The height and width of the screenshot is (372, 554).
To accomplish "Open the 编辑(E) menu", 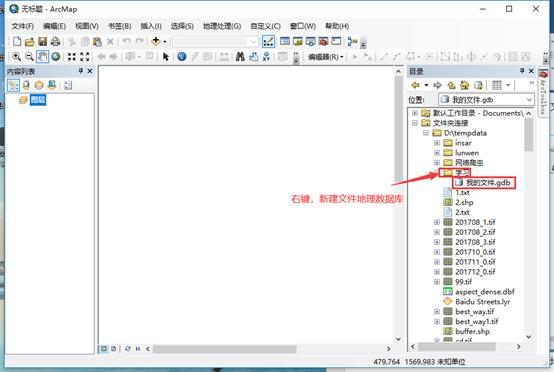I will pyautogui.click(x=54, y=26).
